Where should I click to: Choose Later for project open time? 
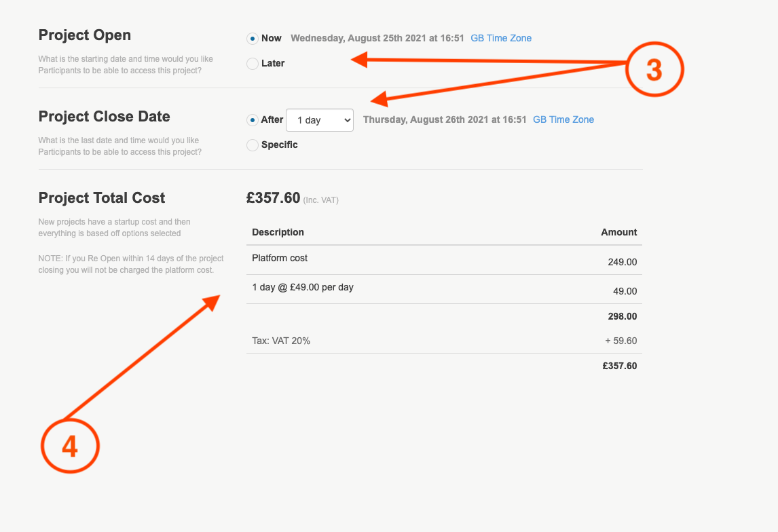coord(253,64)
